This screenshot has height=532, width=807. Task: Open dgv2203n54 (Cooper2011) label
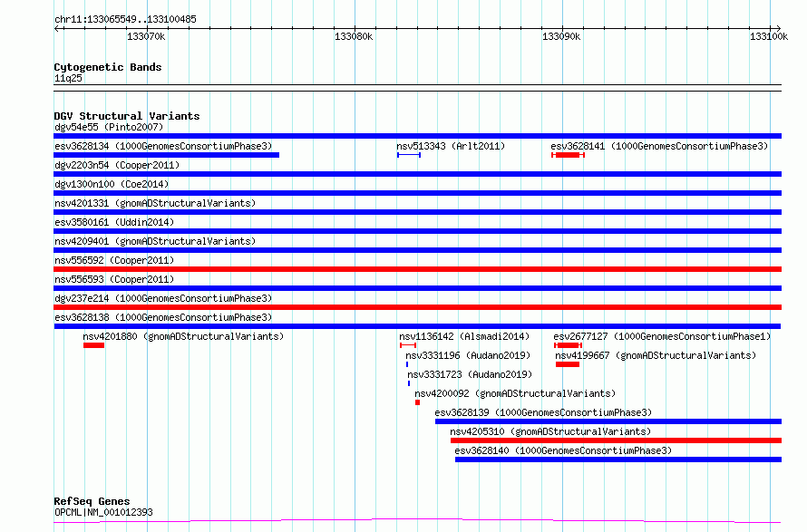[117, 165]
